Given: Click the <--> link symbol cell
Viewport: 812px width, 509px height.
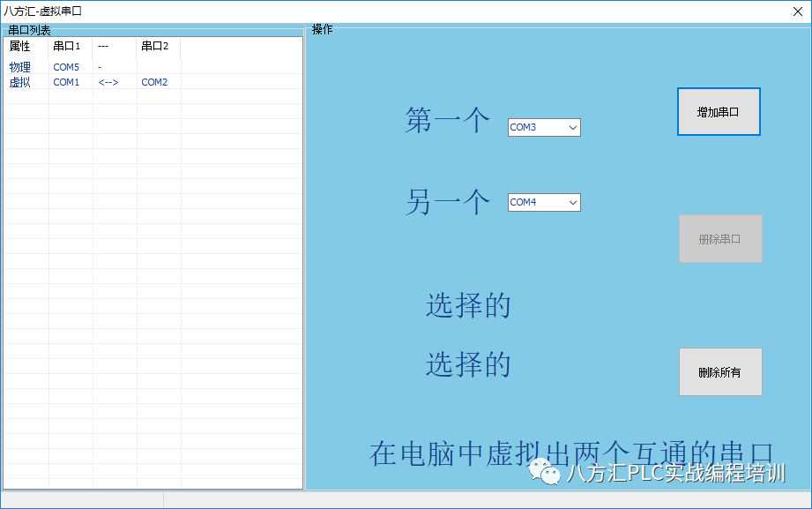Looking at the screenshot, I should [x=108, y=82].
